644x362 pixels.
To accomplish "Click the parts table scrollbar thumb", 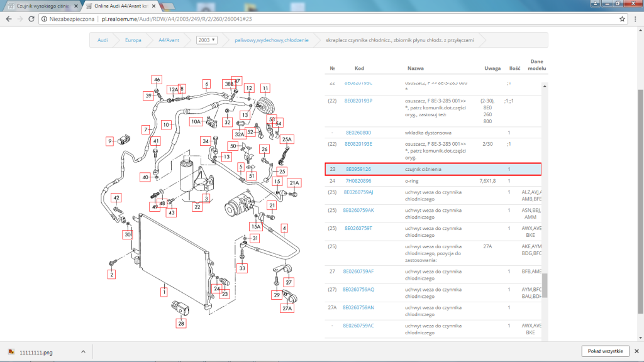I will point(545,285).
